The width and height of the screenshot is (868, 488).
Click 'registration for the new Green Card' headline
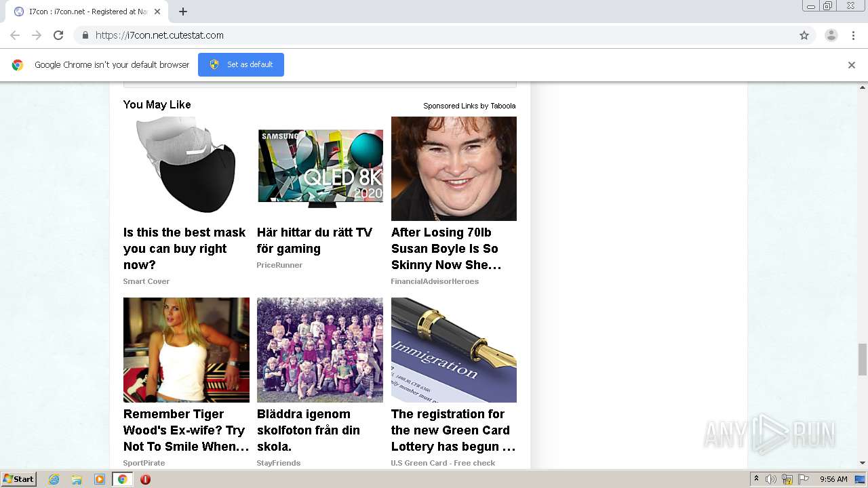(x=453, y=430)
